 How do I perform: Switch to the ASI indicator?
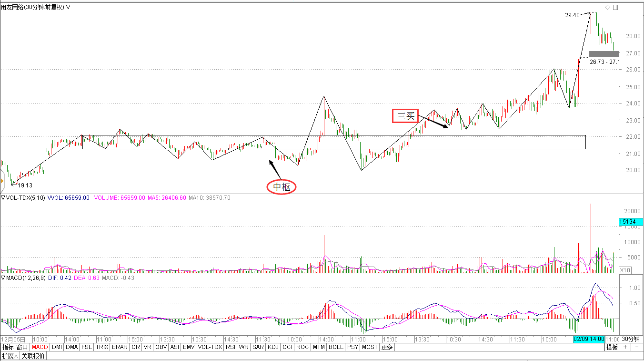tap(175, 347)
